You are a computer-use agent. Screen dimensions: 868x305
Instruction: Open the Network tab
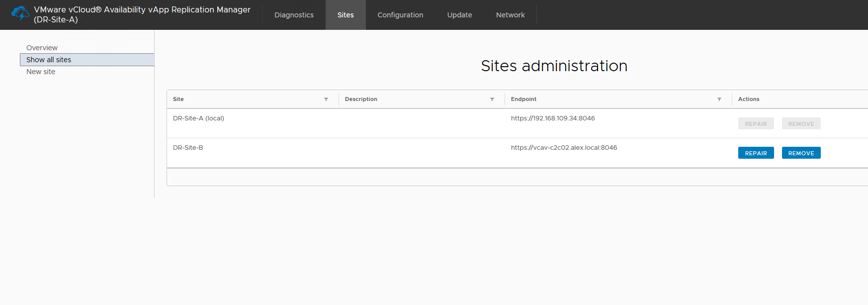point(510,15)
